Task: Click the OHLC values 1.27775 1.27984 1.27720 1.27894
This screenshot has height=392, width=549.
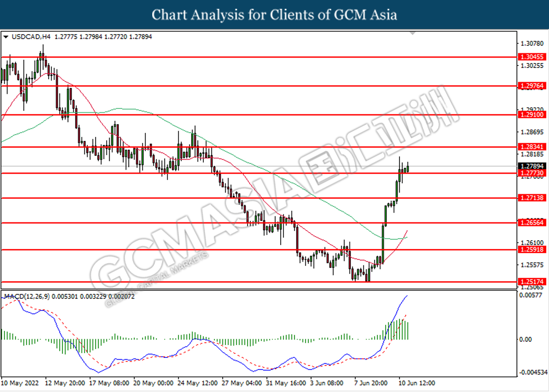Action: pos(103,37)
